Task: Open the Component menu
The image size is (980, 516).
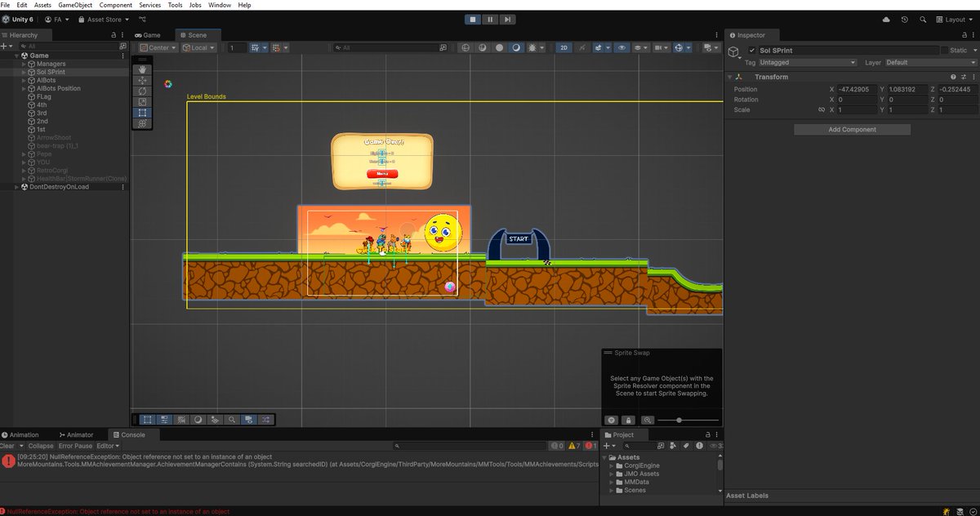Action: pos(116,5)
